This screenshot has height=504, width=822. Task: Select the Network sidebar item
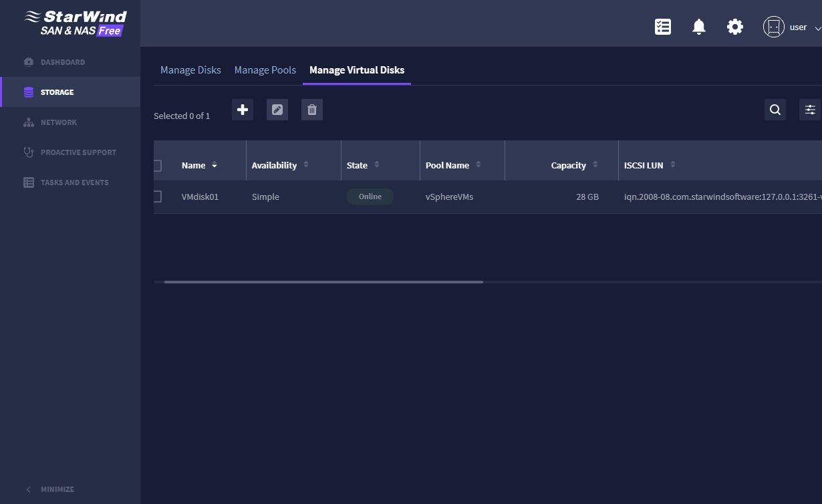point(59,122)
